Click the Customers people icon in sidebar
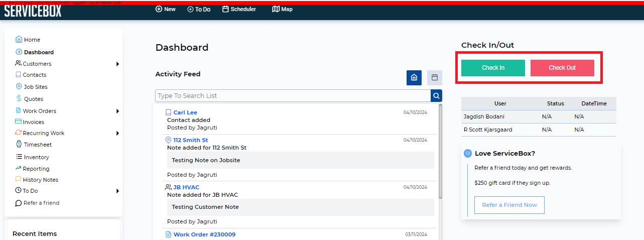This screenshot has width=644, height=240. 18,63
